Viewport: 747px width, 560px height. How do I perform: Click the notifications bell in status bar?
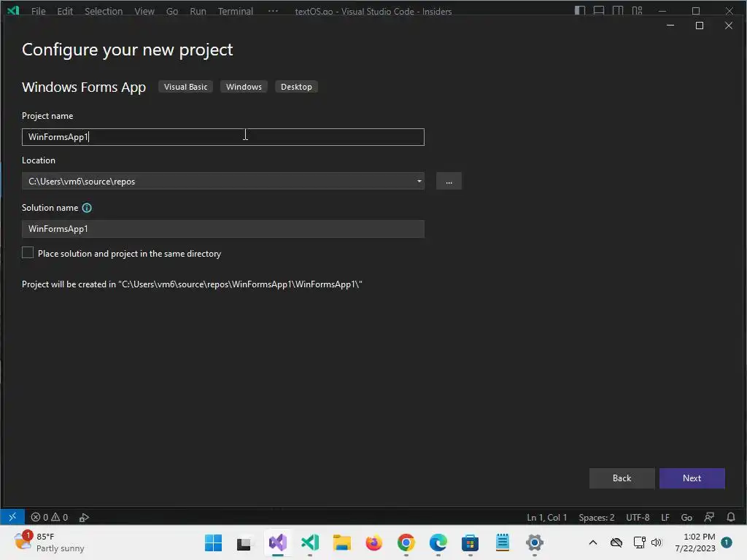[x=731, y=517]
